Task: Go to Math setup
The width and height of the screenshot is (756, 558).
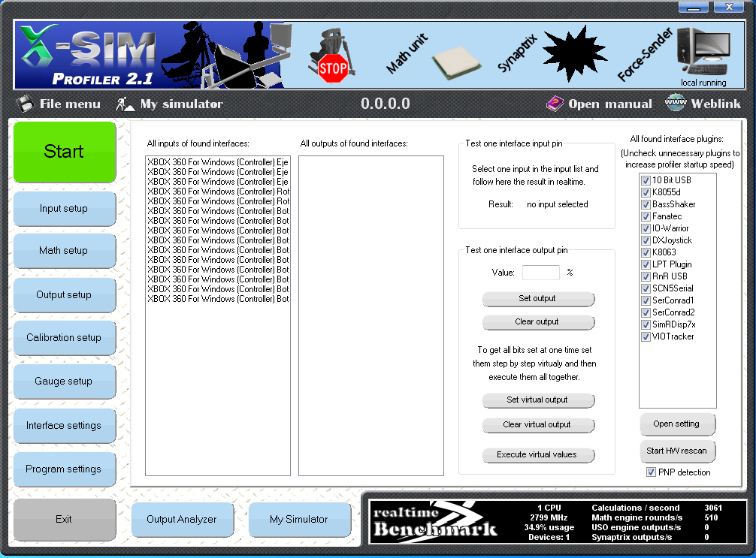Action: [65, 251]
